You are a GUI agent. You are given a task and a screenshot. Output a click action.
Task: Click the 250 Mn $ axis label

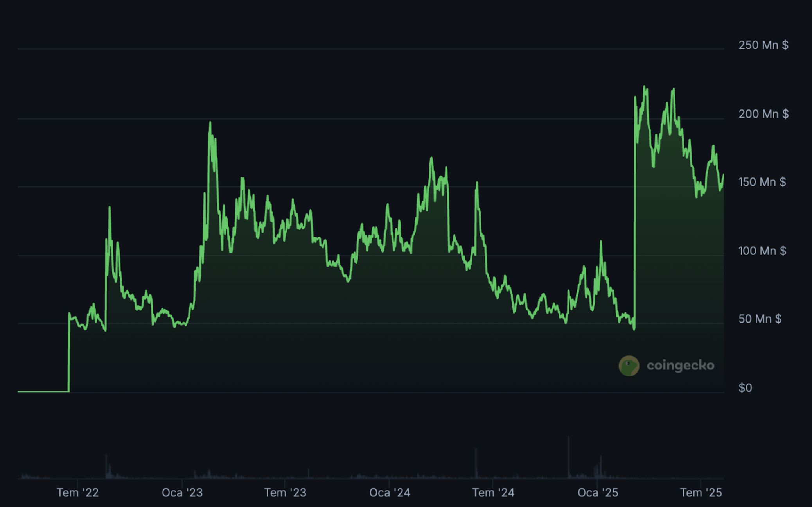[763, 45]
